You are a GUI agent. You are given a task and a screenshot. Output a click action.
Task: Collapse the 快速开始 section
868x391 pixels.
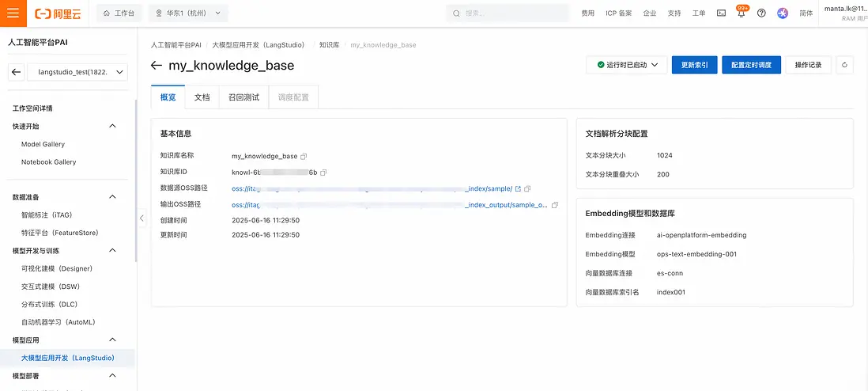(x=112, y=126)
